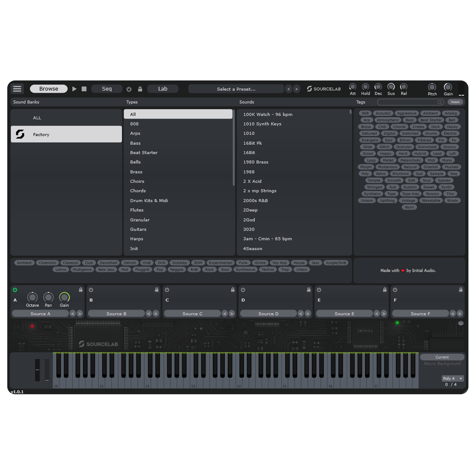Select the ALL sound bank
This screenshot has width=476, height=476.
coord(66,118)
